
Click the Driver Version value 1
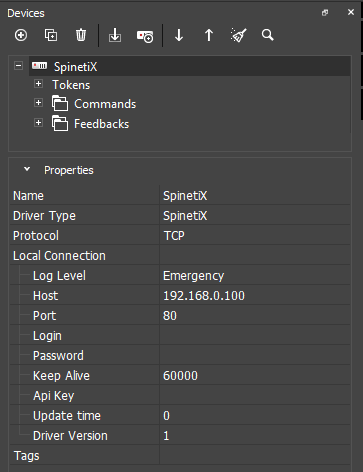pyautogui.click(x=255, y=435)
